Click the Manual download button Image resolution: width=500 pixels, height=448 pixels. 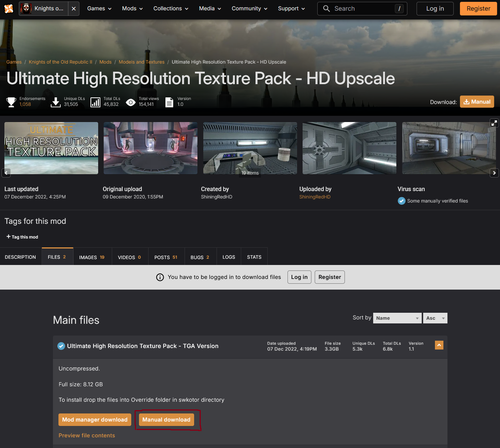(x=167, y=420)
